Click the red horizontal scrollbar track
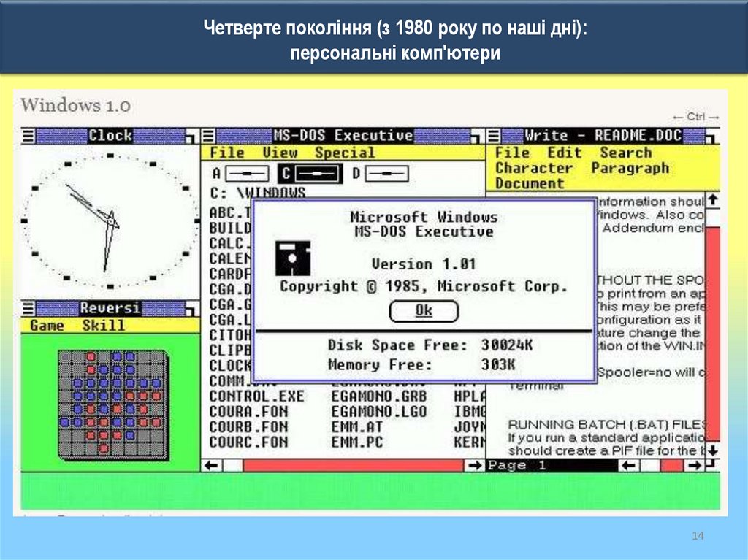This screenshot has height=560, width=748. [x=351, y=465]
